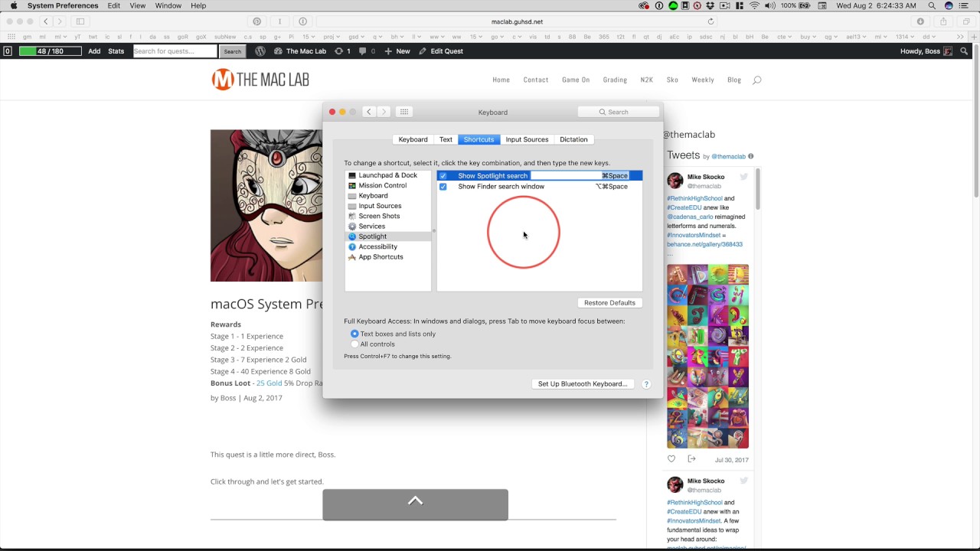
Task: Open proj bookmarks folder dropdown
Action: (x=332, y=37)
